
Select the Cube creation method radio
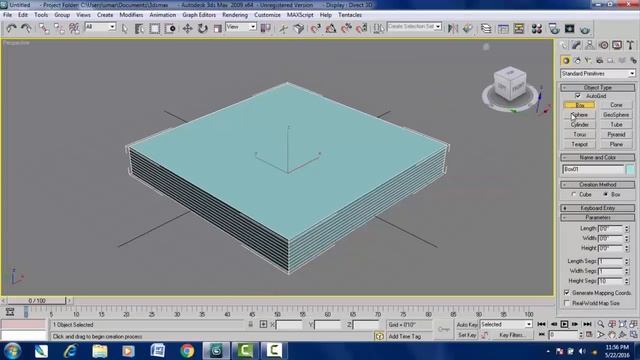coord(574,195)
